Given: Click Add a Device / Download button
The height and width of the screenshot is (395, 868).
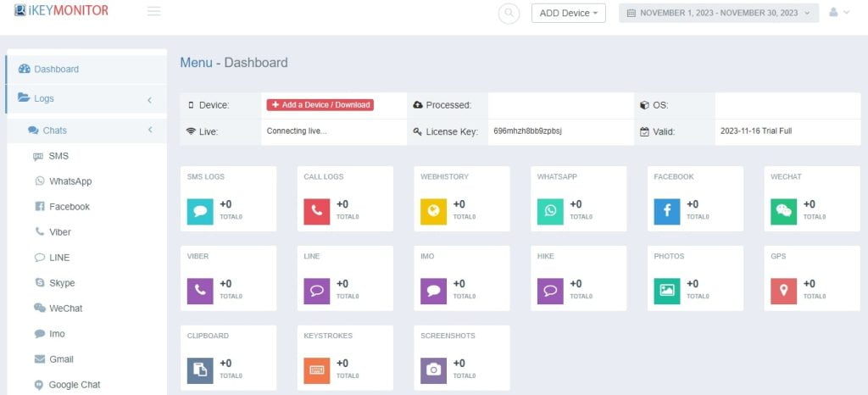Looking at the screenshot, I should click(320, 105).
